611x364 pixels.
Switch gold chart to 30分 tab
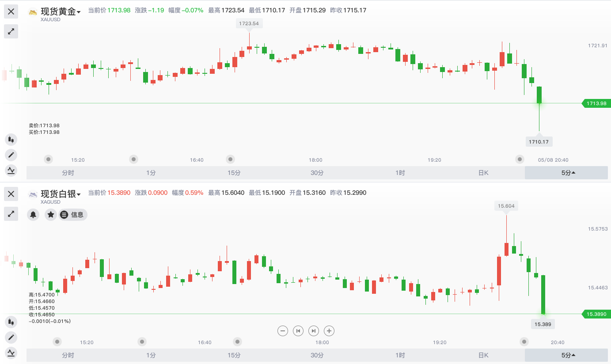pos(317,173)
